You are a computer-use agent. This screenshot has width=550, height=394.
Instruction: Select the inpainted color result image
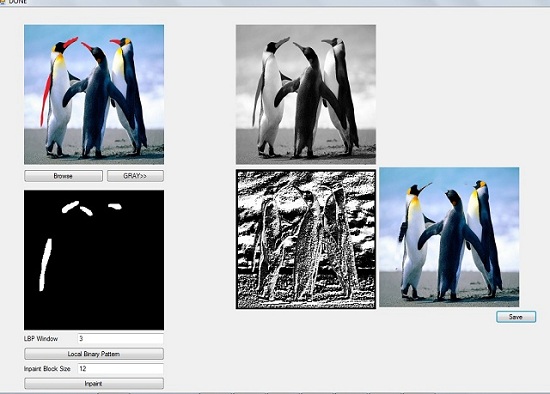pyautogui.click(x=449, y=237)
